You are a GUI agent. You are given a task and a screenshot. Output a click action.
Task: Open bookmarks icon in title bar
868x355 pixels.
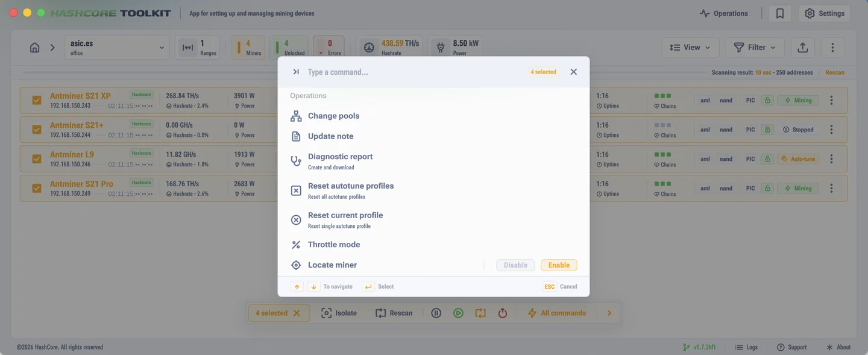click(x=780, y=13)
